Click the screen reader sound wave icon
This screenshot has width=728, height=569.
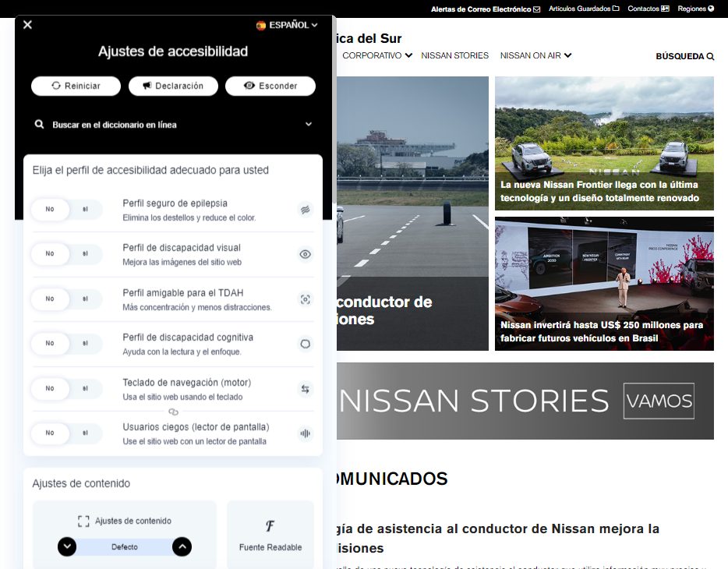click(305, 433)
